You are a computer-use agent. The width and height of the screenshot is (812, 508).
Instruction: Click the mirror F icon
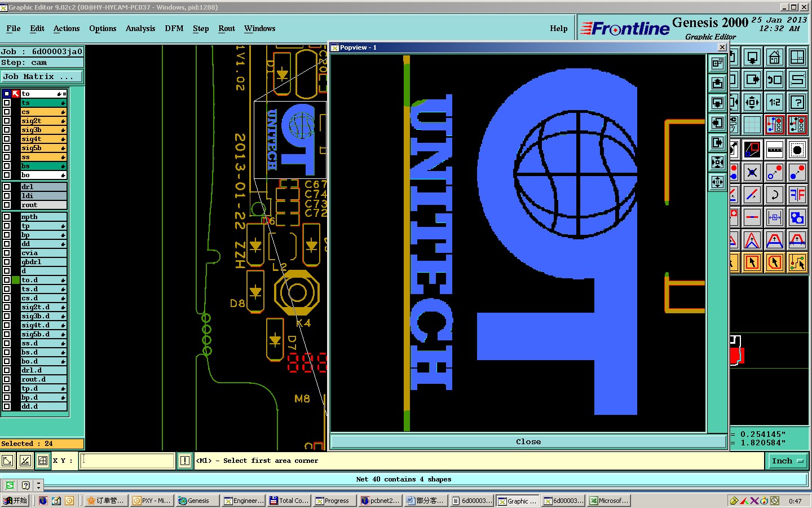797,195
